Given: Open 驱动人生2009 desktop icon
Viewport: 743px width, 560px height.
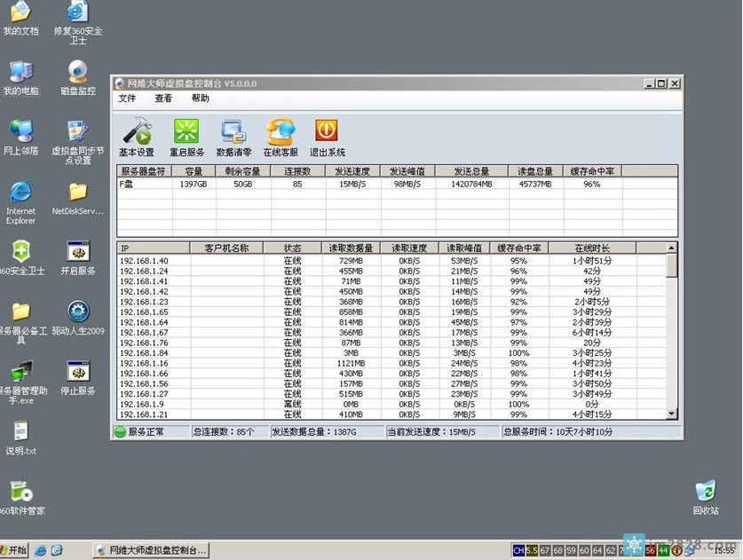Looking at the screenshot, I should (78, 317).
